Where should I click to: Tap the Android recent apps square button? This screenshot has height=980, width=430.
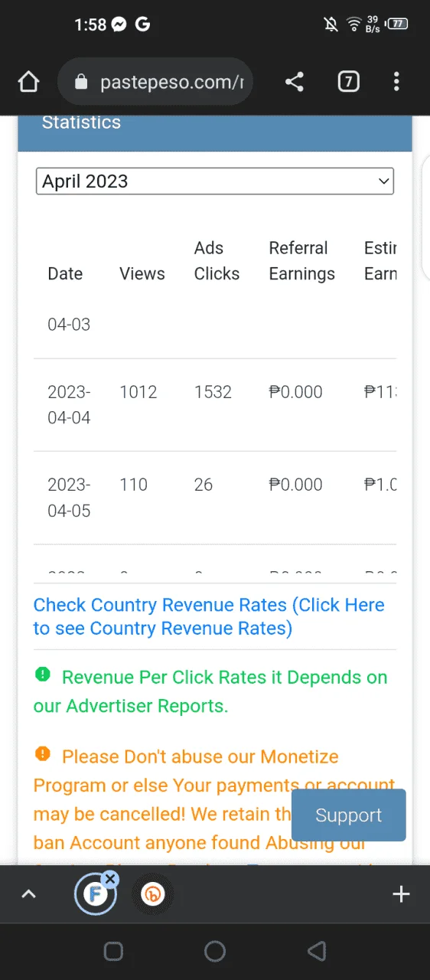(113, 951)
